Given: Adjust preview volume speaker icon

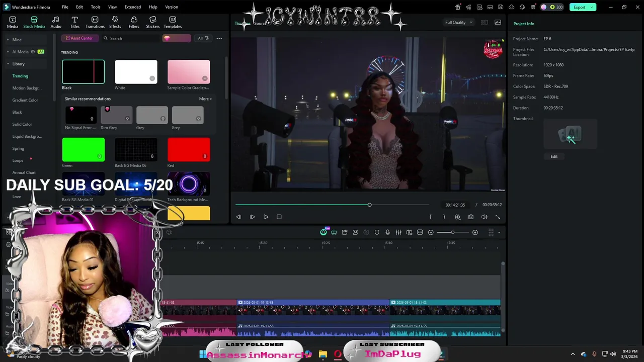Looking at the screenshot, I should (484, 217).
